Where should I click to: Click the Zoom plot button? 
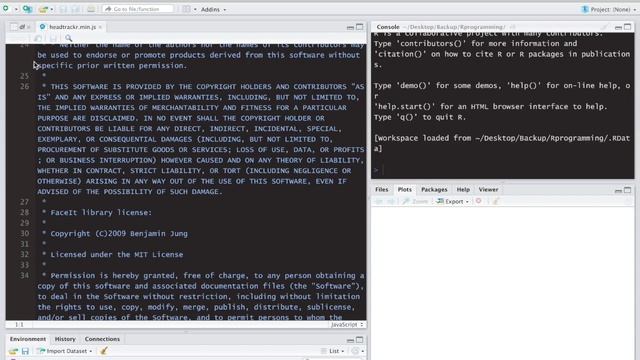415,201
